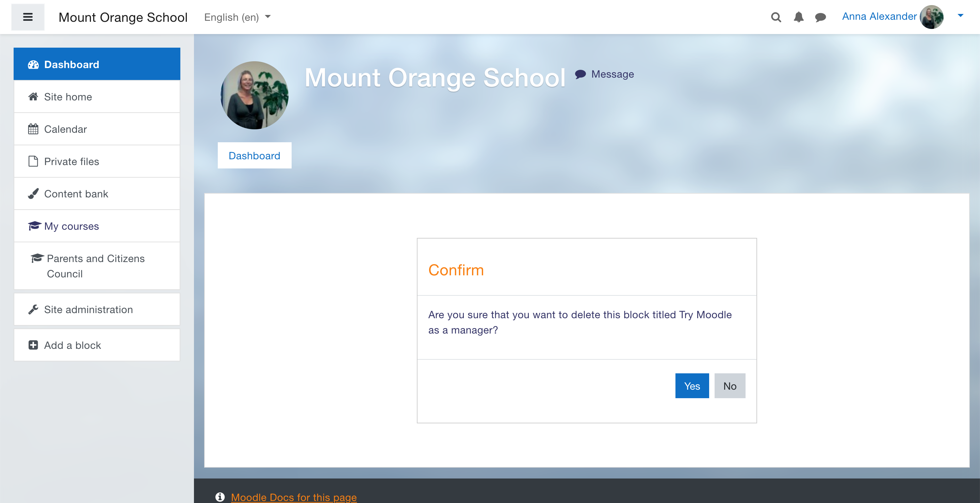Click the plus icon beside Add a block
Screen dimensions: 980x503
33,345
